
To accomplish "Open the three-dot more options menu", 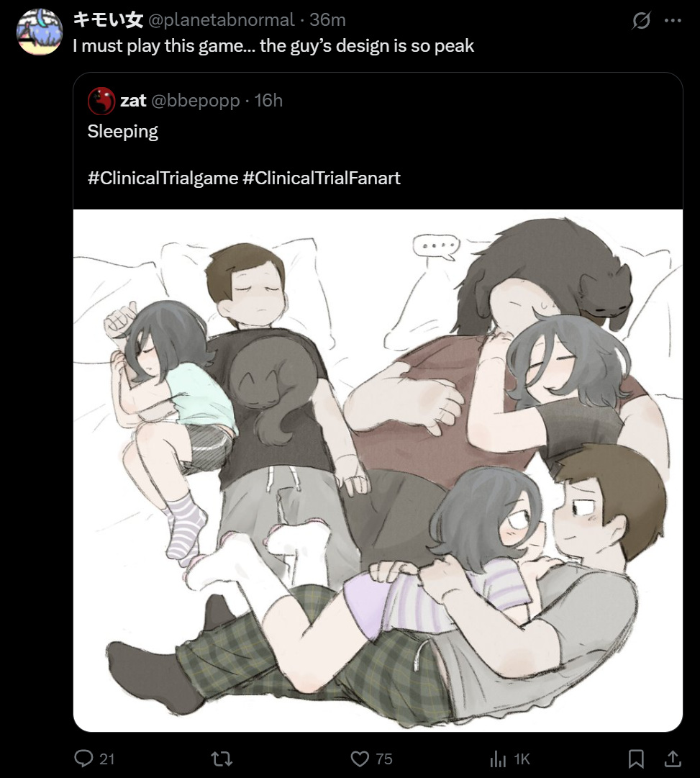I will point(672,20).
